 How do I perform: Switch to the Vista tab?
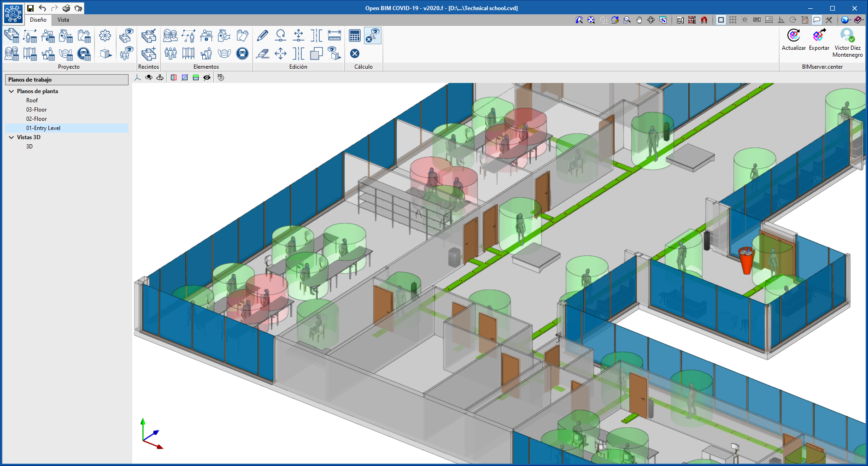click(63, 20)
